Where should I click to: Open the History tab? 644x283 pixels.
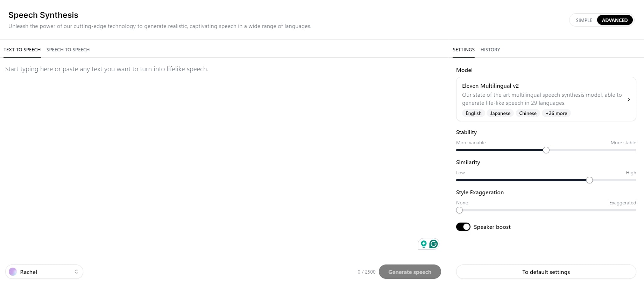490,50
